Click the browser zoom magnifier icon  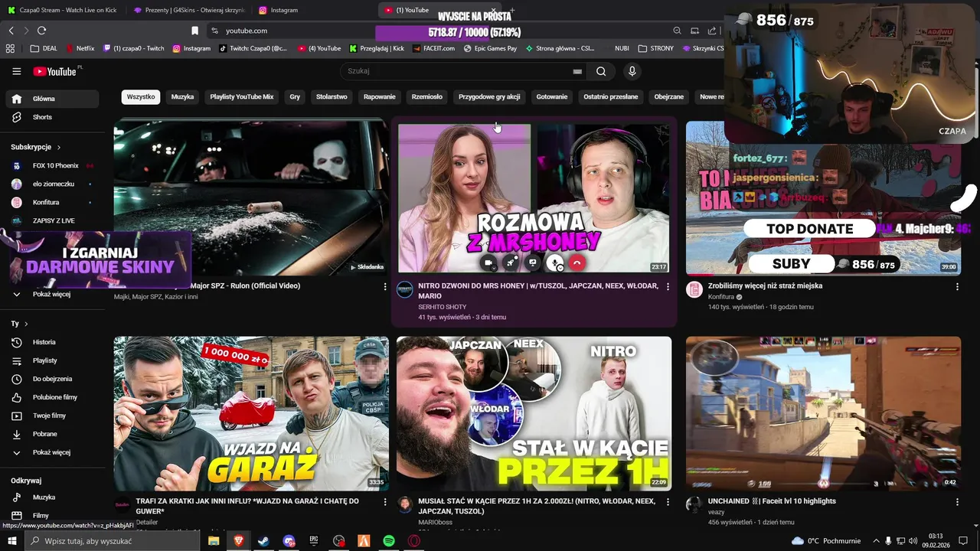(677, 31)
